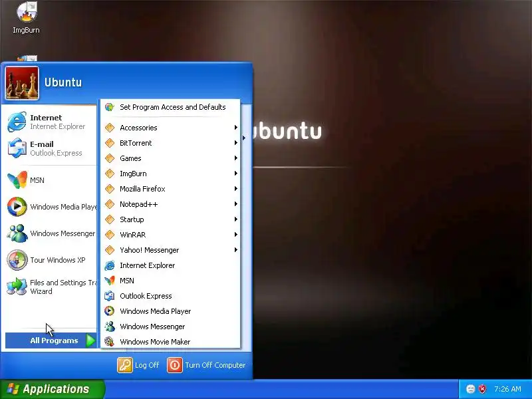Click the chess user account picture

click(x=22, y=83)
